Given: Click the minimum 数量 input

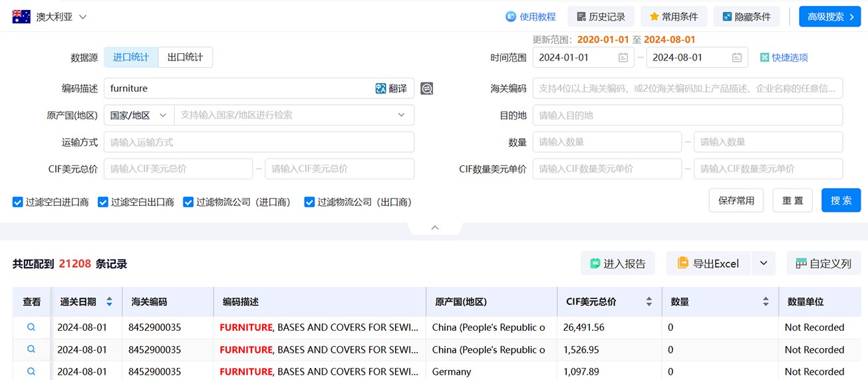Looking at the screenshot, I should pyautogui.click(x=607, y=142).
